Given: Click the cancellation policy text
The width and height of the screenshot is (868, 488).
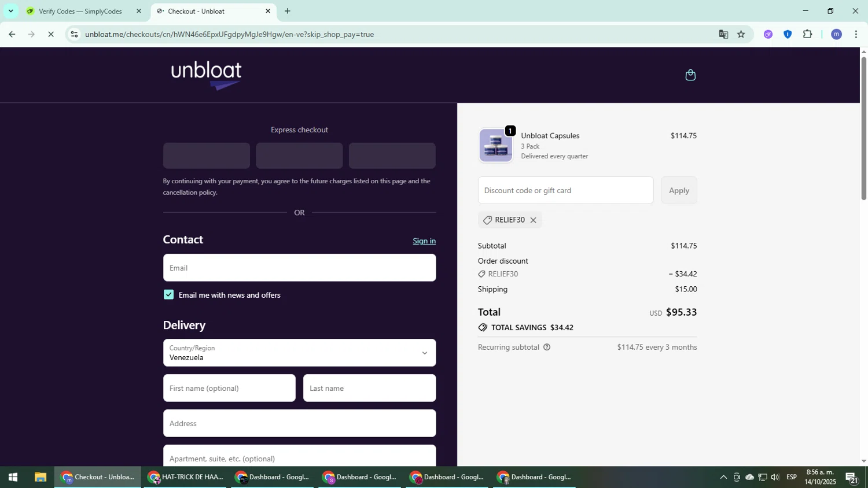Looking at the screenshot, I should point(190,193).
